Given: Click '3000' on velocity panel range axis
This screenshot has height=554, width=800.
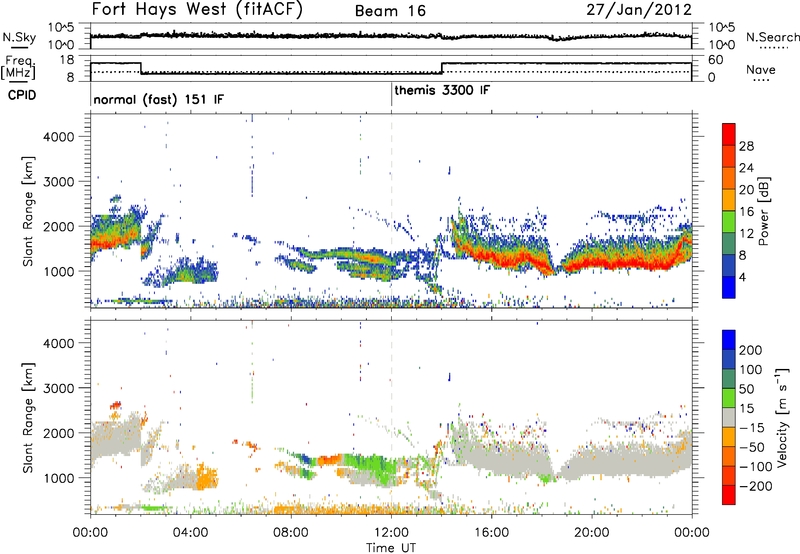Looking at the screenshot, I should click(58, 388).
